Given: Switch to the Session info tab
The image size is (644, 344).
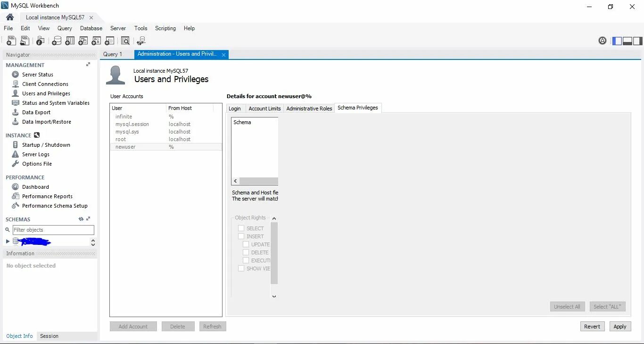Looking at the screenshot, I should click(49, 336).
